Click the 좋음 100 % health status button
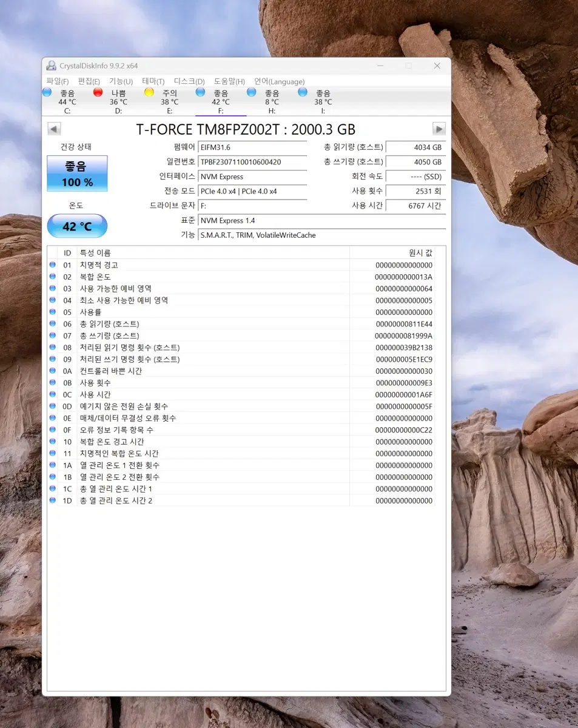This screenshot has height=728, width=578. coord(77,174)
